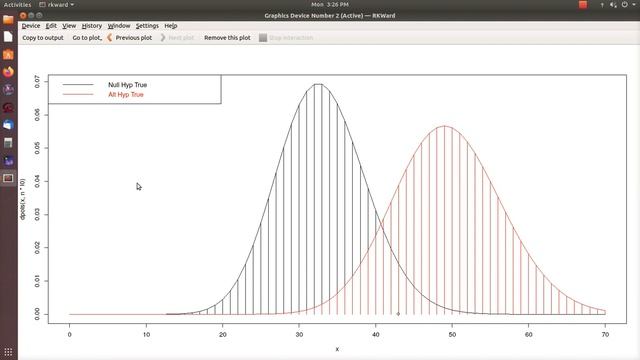Click the 'Alt Hyp True' legend label

(126, 95)
